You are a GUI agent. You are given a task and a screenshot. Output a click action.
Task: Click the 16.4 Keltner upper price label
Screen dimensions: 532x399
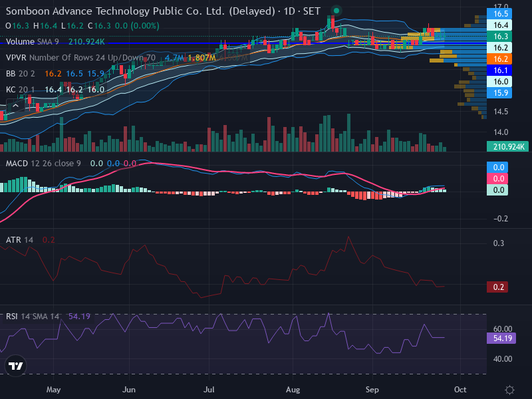pos(499,25)
